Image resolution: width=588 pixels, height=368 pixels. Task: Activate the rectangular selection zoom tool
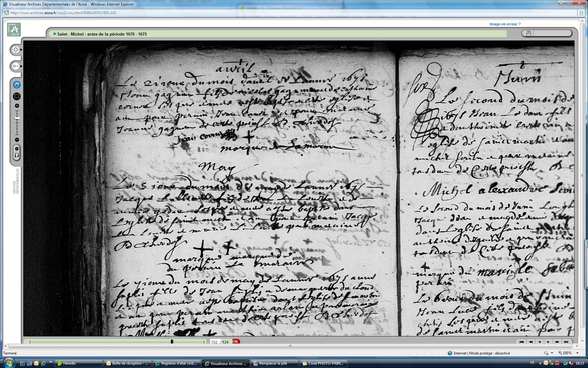pos(17,96)
